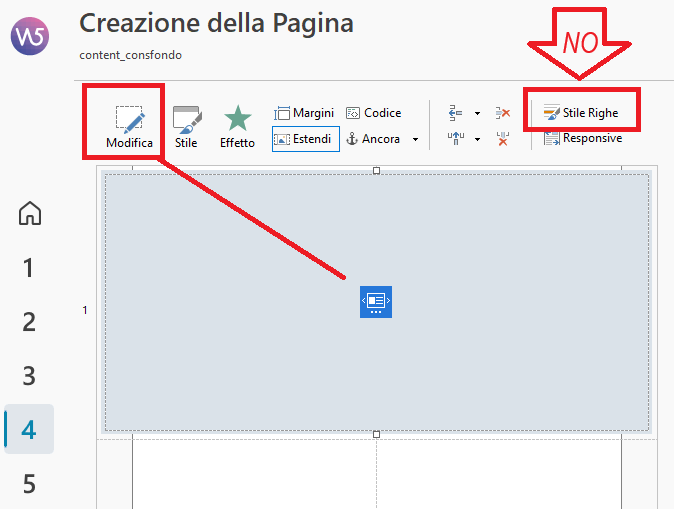Go to step 3 in sidebar
674x510 pixels.
(x=29, y=375)
